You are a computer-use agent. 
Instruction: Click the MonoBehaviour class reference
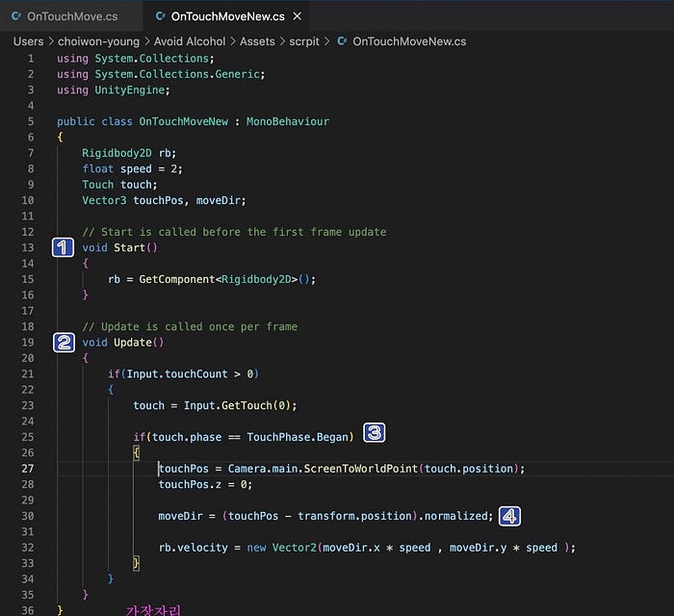click(x=288, y=121)
